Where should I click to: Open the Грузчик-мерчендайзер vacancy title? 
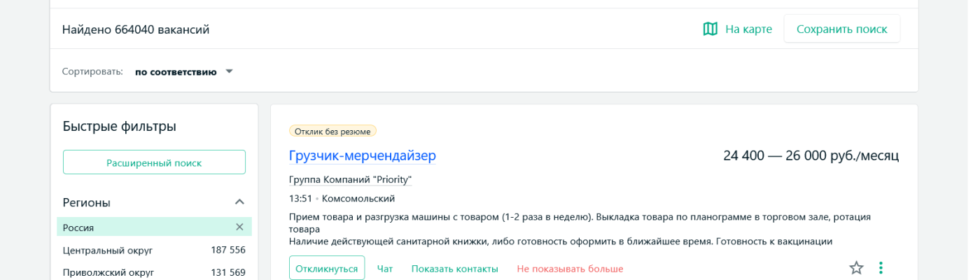pos(362,155)
